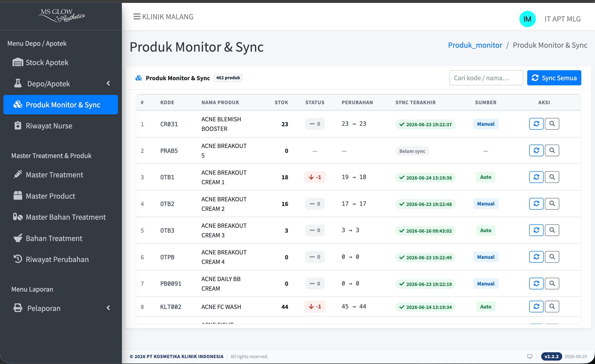Toggle the hamburger sidebar menu icon
595x364 pixels.
point(137,17)
